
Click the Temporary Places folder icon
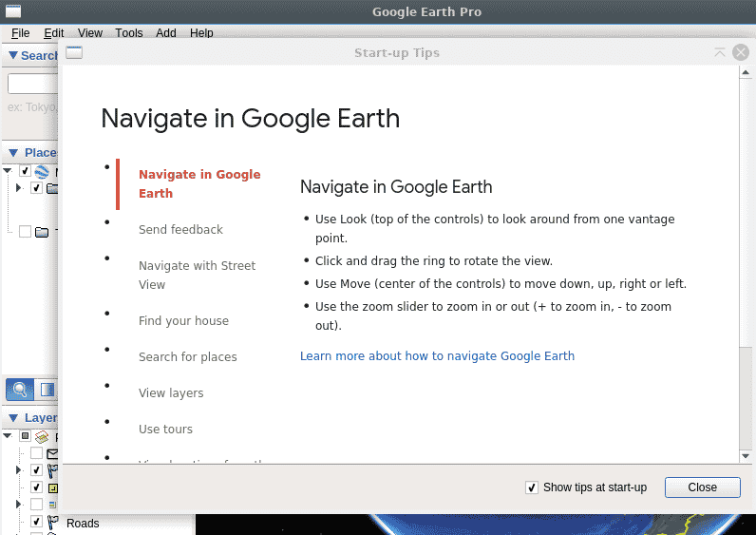click(42, 232)
